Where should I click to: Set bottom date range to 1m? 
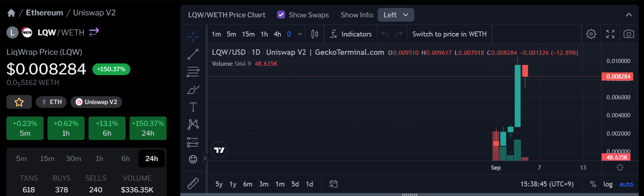pyautogui.click(x=280, y=184)
